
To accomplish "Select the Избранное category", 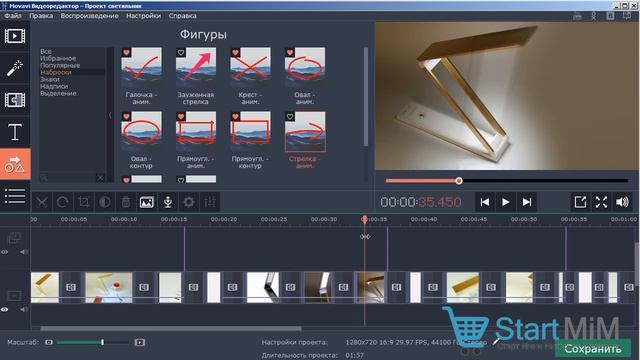I will click(58, 58).
